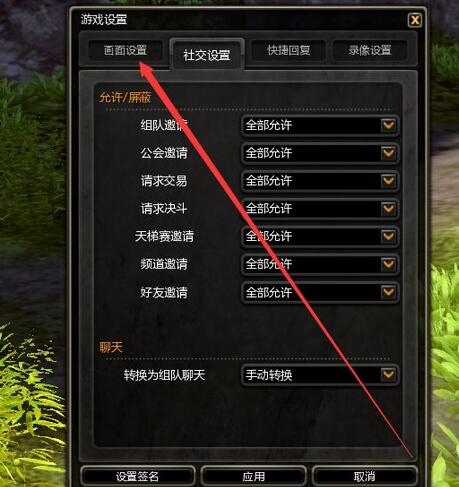Expand the 请求交易 dropdown arrow

click(x=388, y=181)
